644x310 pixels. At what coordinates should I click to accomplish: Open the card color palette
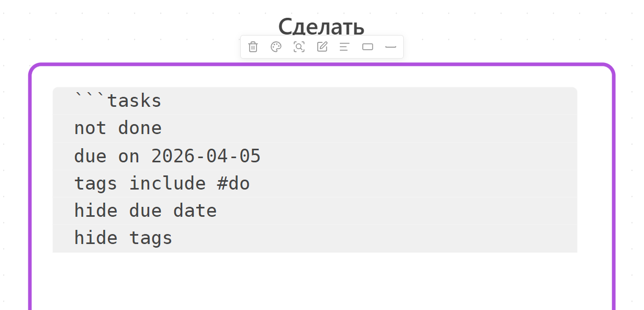(276, 47)
